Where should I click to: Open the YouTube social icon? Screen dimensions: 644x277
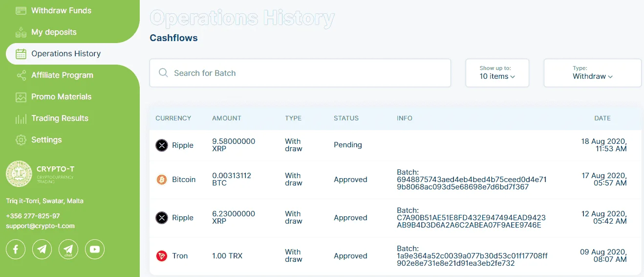95,250
